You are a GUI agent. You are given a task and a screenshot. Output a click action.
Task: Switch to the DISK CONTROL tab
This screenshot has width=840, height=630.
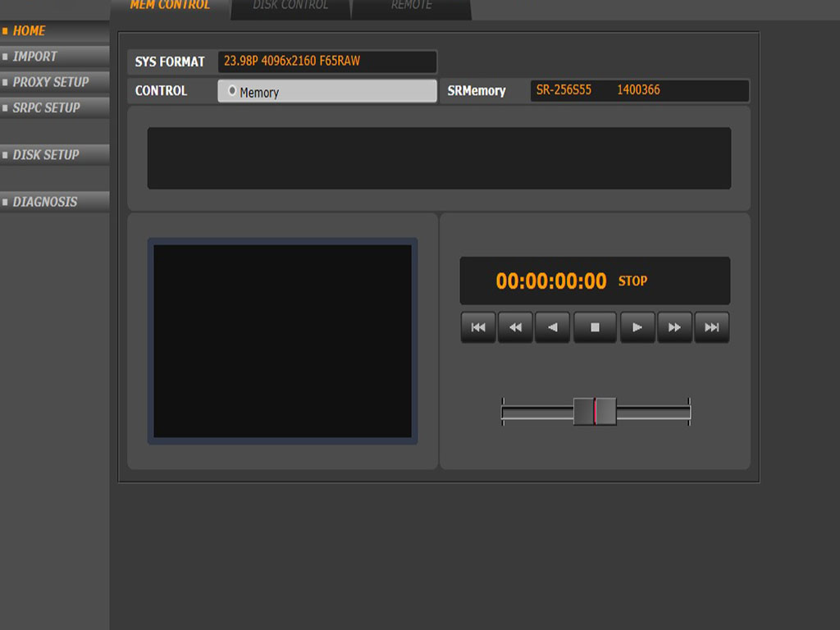[290, 7]
